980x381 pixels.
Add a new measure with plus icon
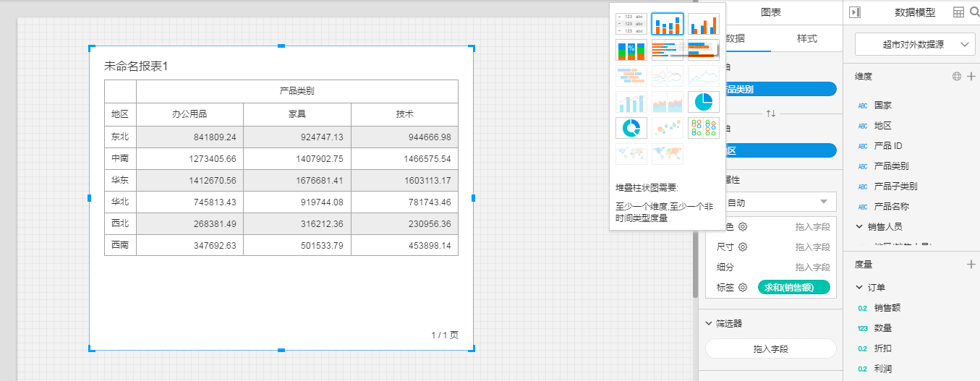pyautogui.click(x=971, y=265)
